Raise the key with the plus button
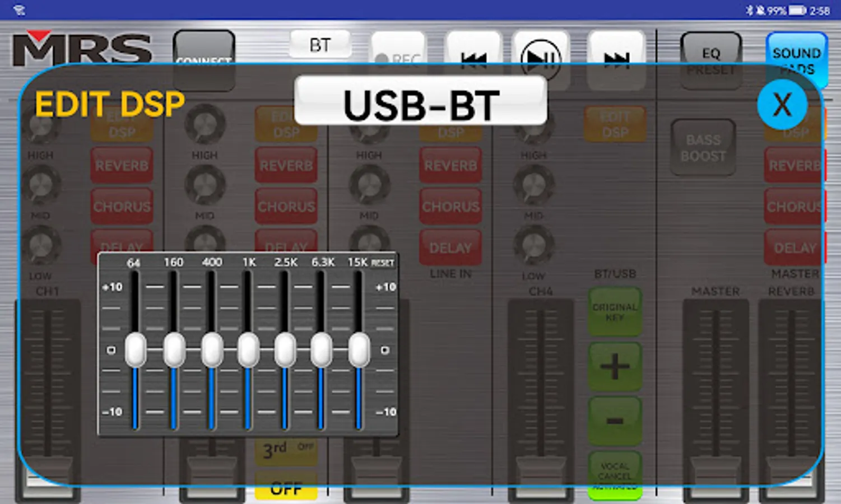The width and height of the screenshot is (841, 504). 615,367
